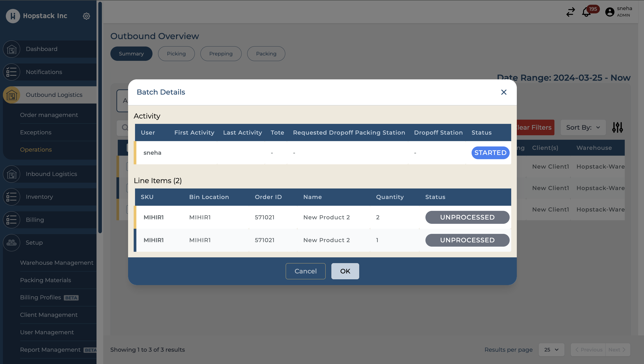644x364 pixels.
Task: Click the swap arrows icon in header
Action: pos(571,12)
